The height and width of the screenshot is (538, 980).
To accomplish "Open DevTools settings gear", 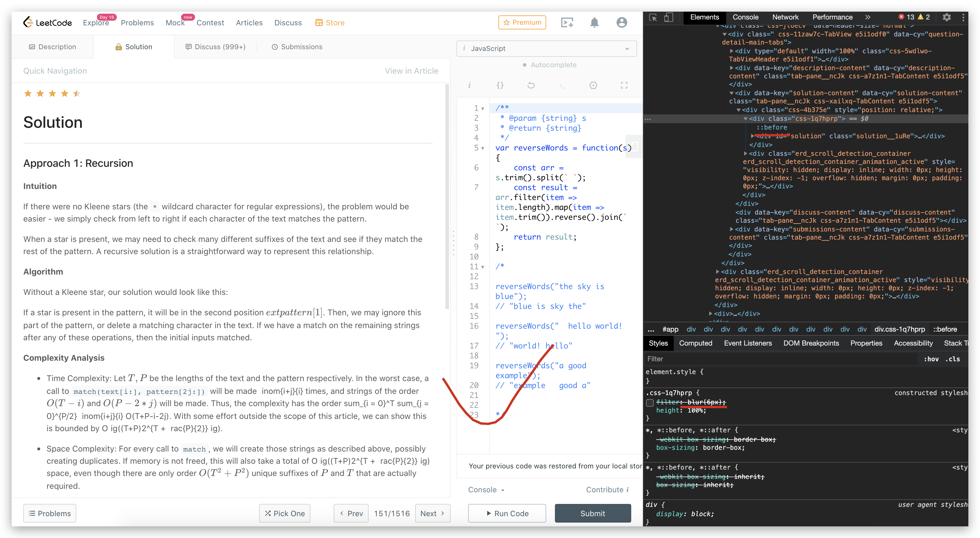I will pos(947,17).
